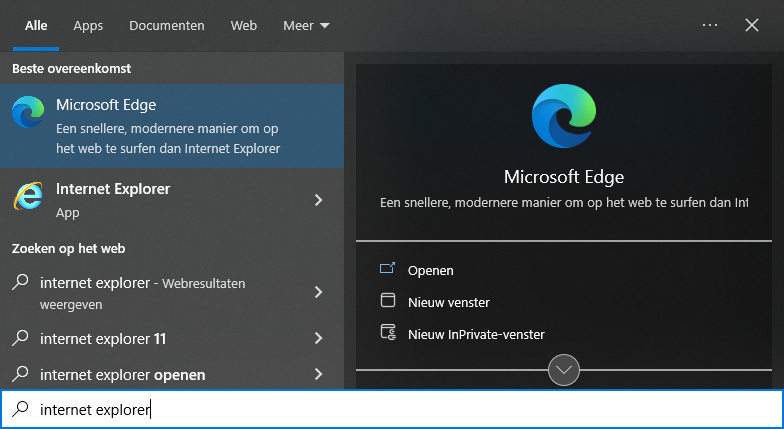Image resolution: width=784 pixels, height=429 pixels.
Task: Click the Microsoft Edge title in preview pane
Action: 564,177
